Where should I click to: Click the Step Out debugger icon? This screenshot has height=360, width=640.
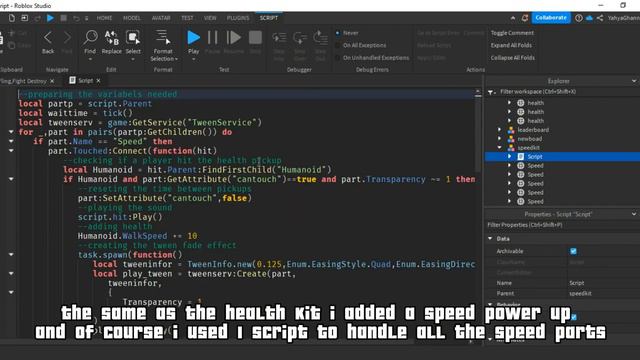[320, 38]
